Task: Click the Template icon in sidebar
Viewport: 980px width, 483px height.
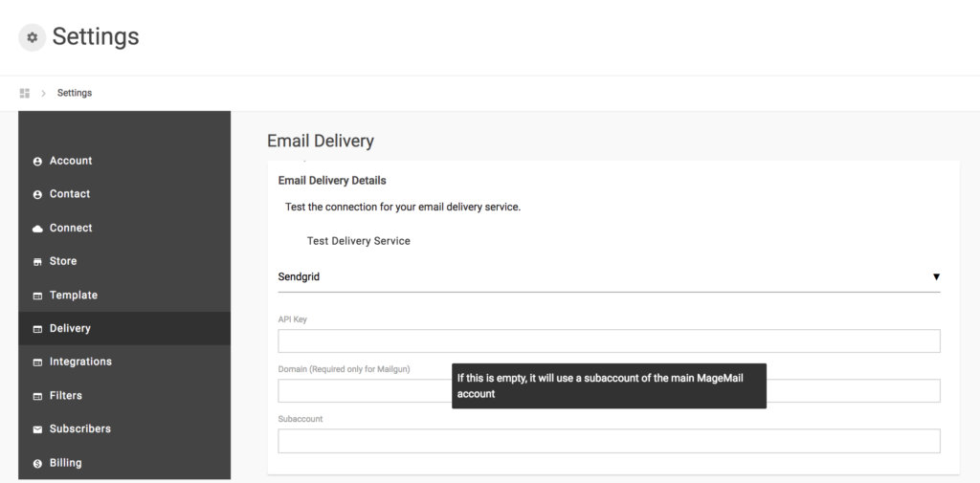Action: point(37,296)
